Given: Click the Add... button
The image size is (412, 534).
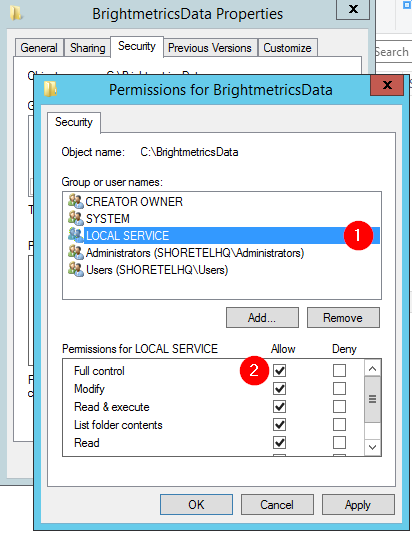Looking at the screenshot, I should (x=262, y=318).
